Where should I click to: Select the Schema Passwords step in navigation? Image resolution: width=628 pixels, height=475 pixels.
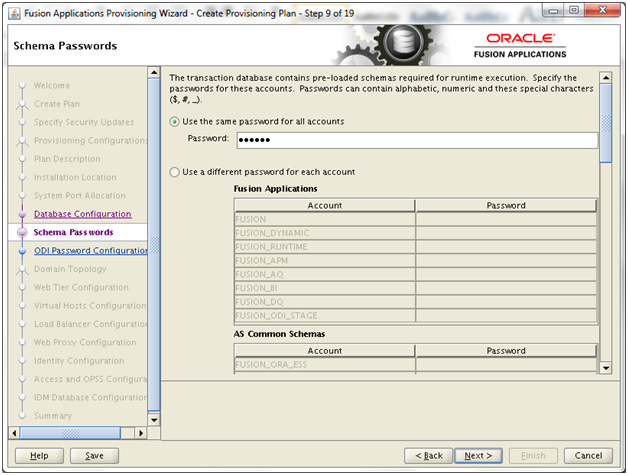tap(73, 232)
